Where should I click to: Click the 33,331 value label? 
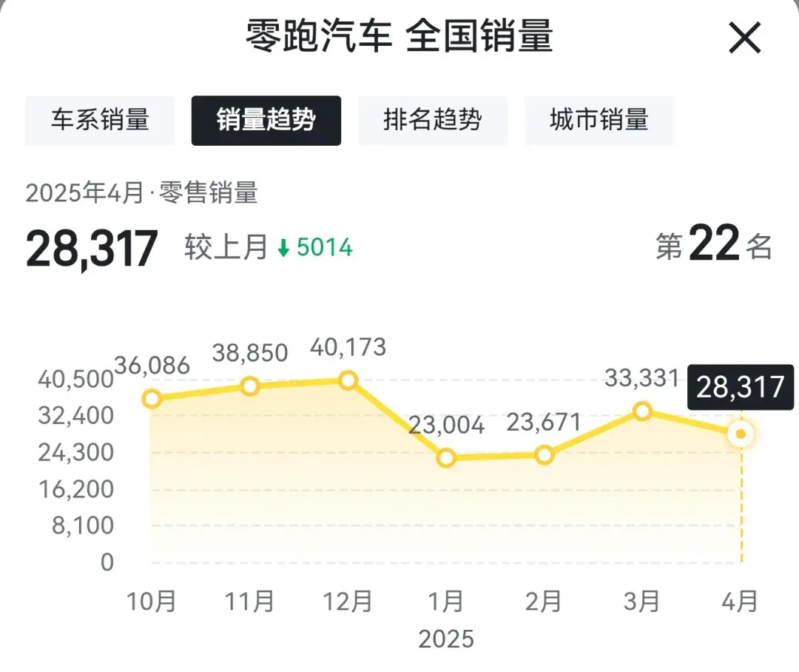tap(643, 377)
